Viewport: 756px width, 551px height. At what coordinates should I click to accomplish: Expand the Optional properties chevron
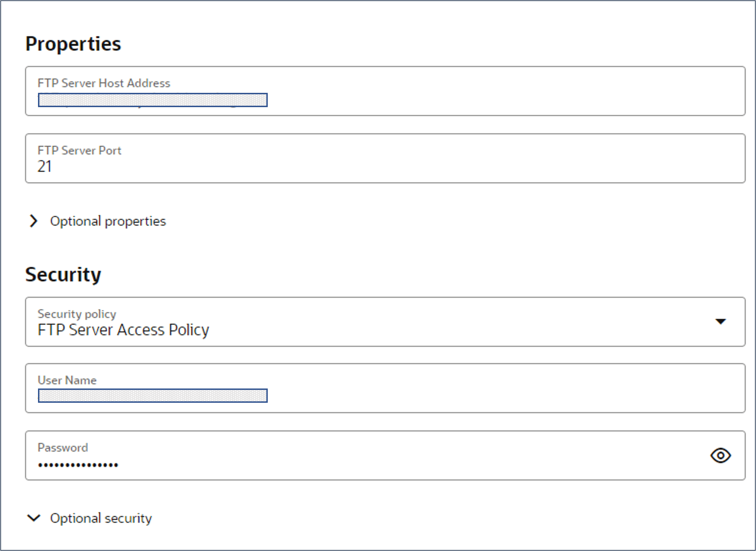(x=33, y=221)
